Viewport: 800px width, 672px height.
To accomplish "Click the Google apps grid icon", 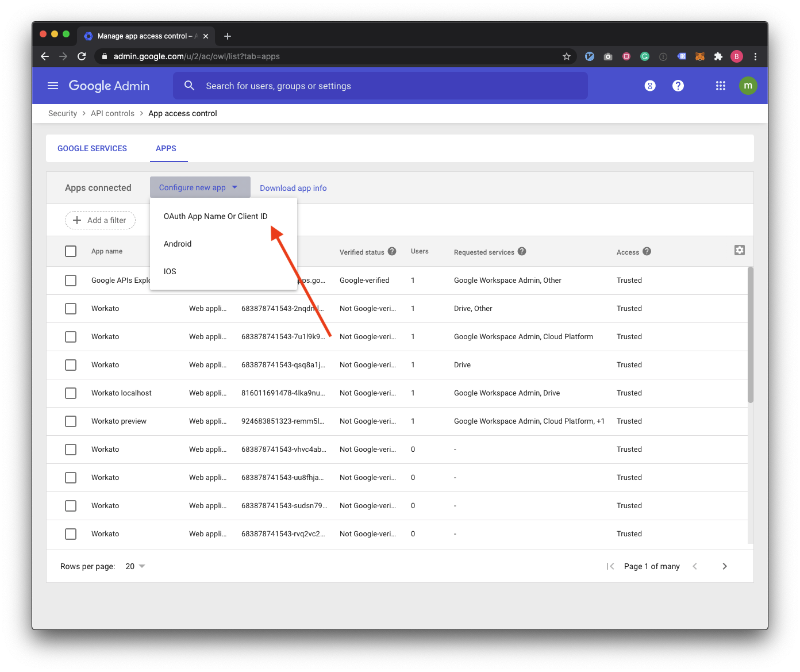I will point(720,86).
